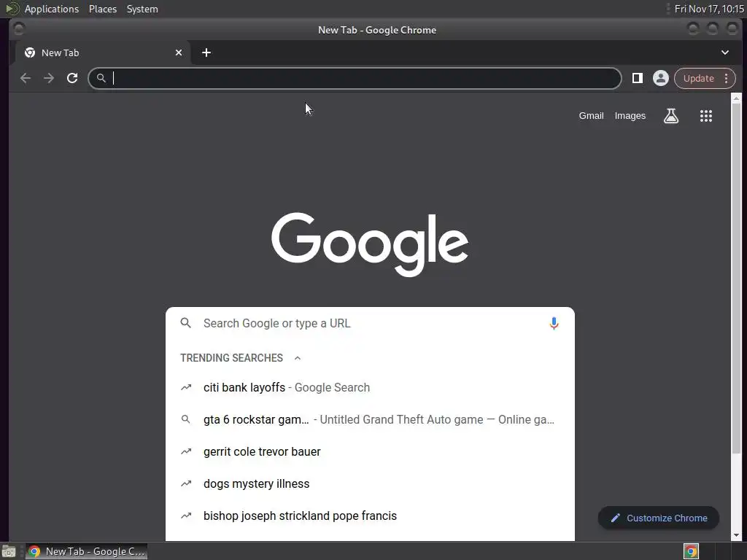The width and height of the screenshot is (747, 560).
Task: Open the Places menu
Action: [103, 9]
